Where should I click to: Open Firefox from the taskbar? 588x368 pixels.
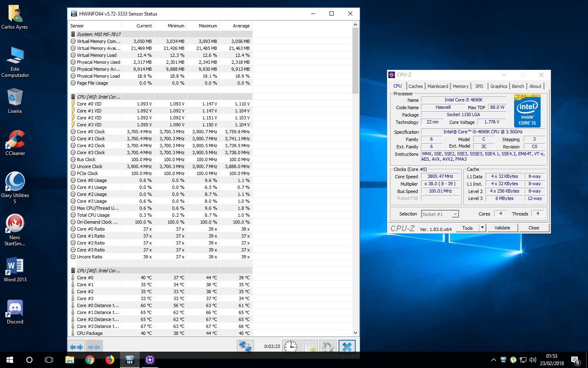(x=110, y=360)
